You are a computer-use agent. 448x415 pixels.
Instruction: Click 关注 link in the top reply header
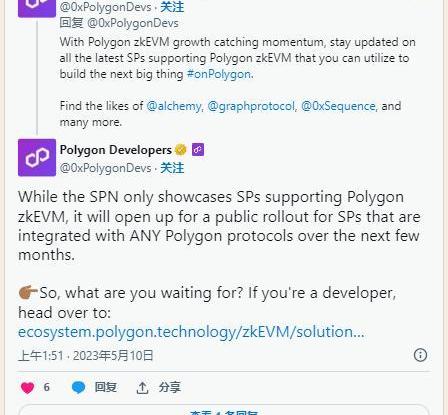point(172,7)
